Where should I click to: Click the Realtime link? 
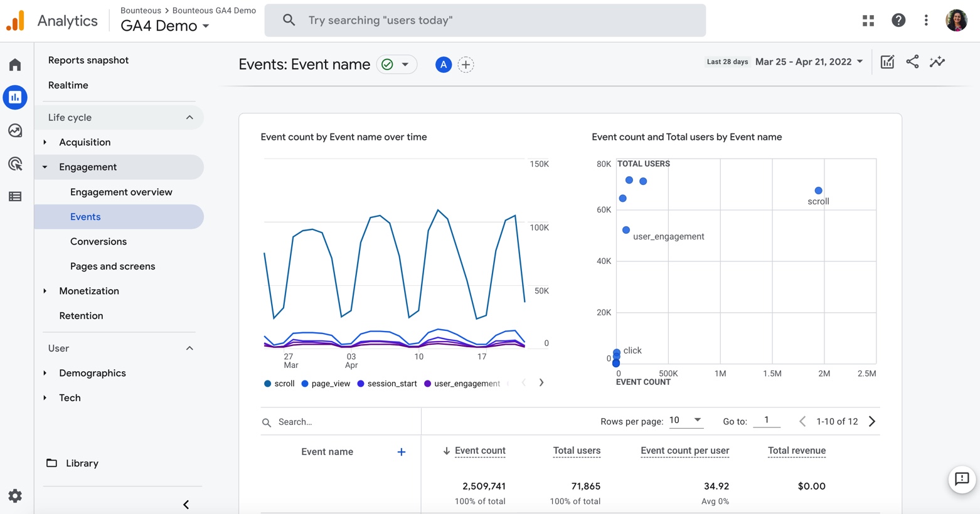[68, 85]
